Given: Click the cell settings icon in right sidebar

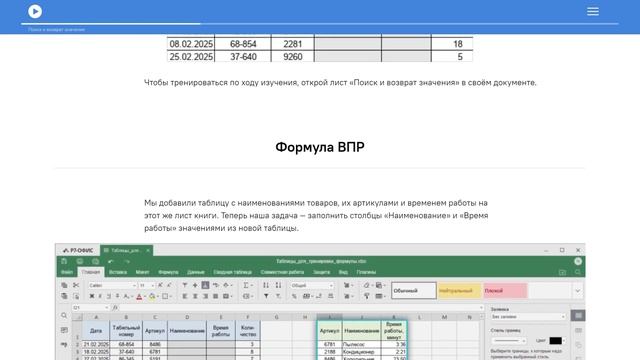Looking at the screenshot, I should [578, 316].
